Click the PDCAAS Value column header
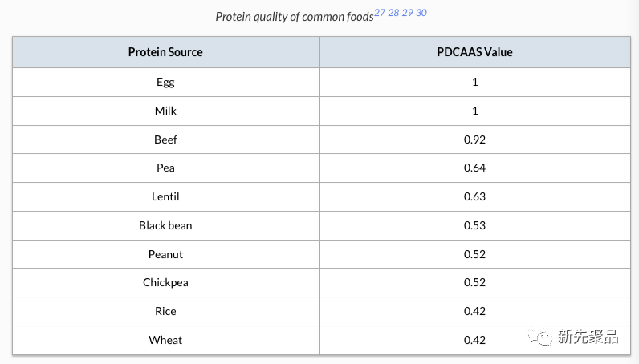This screenshot has height=364, width=639. 474,52
